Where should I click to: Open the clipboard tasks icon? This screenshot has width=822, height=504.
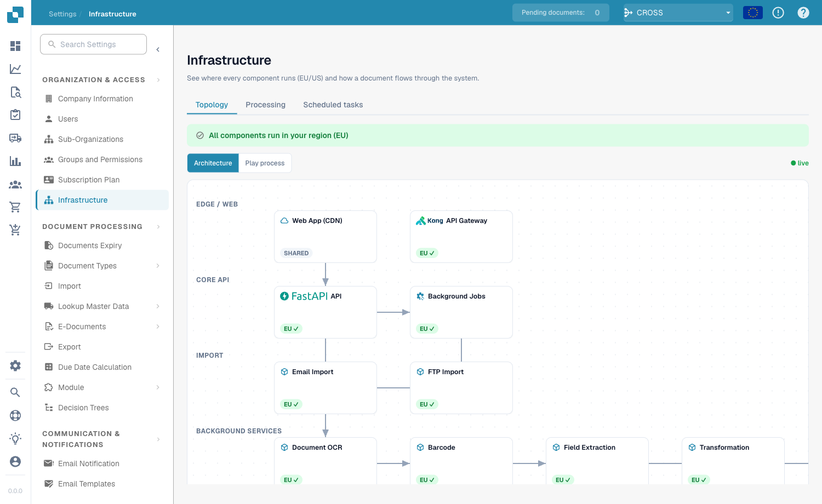tap(15, 115)
